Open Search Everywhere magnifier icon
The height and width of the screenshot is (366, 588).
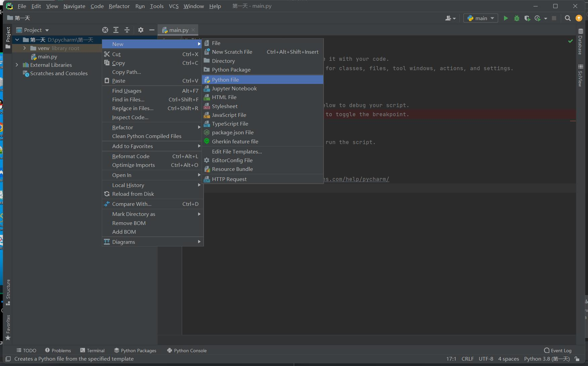(x=568, y=18)
